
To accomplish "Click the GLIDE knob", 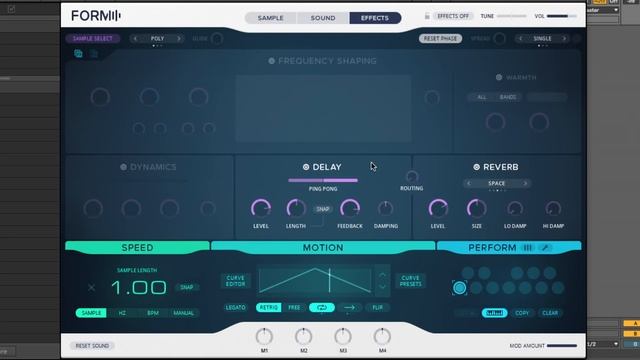I will pyautogui.click(x=217, y=39).
